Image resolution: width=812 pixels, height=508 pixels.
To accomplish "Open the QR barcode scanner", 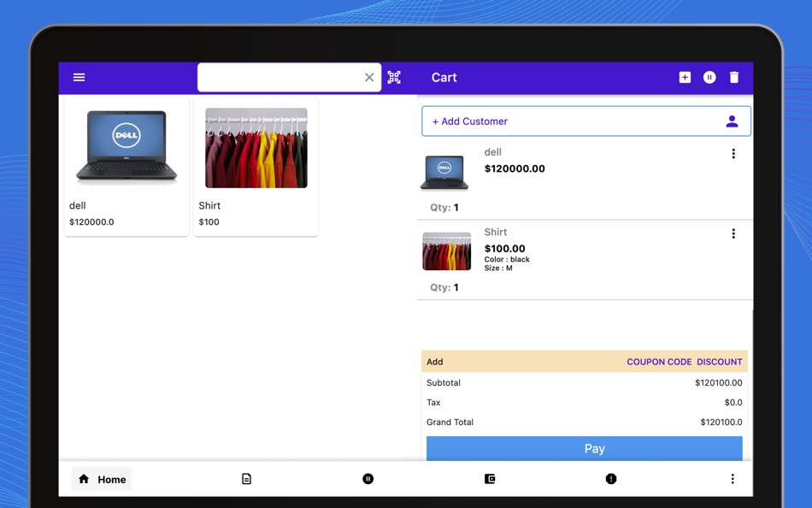I will (394, 77).
